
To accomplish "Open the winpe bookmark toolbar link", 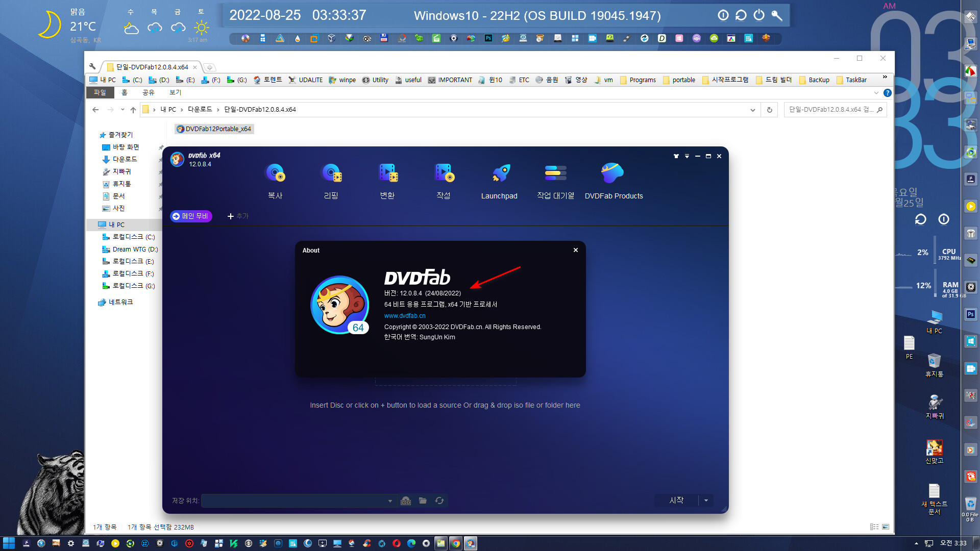I will (x=342, y=80).
